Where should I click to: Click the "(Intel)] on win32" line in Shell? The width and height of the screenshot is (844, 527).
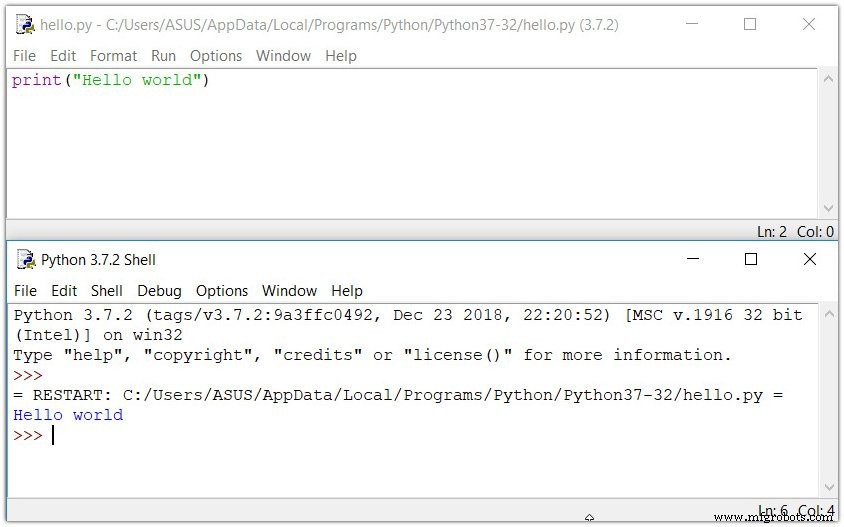coord(99,335)
